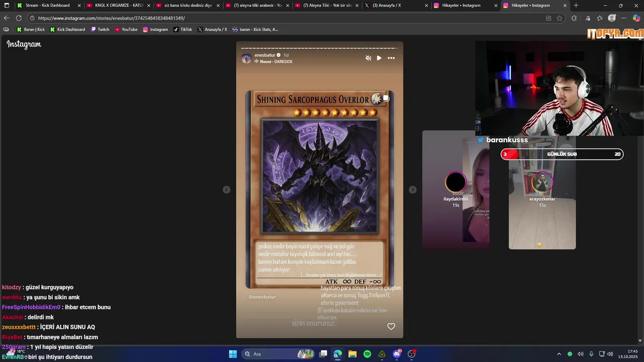Click the @enesbatur mention on story

coord(262,297)
